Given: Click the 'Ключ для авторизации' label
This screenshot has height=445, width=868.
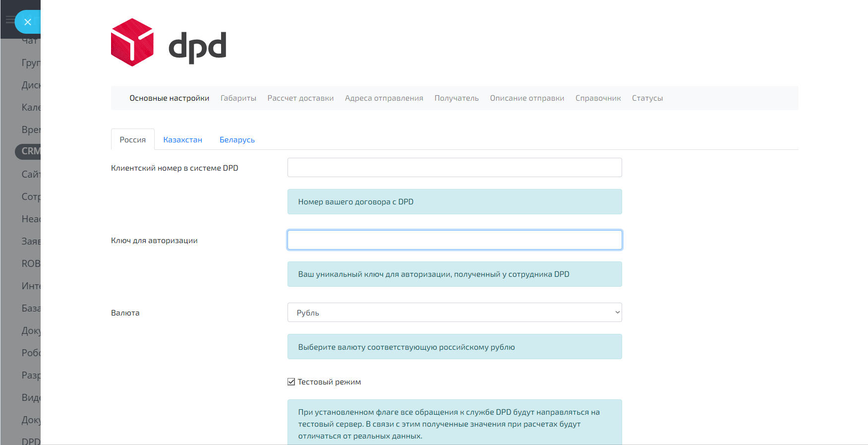Looking at the screenshot, I should pyautogui.click(x=154, y=241).
